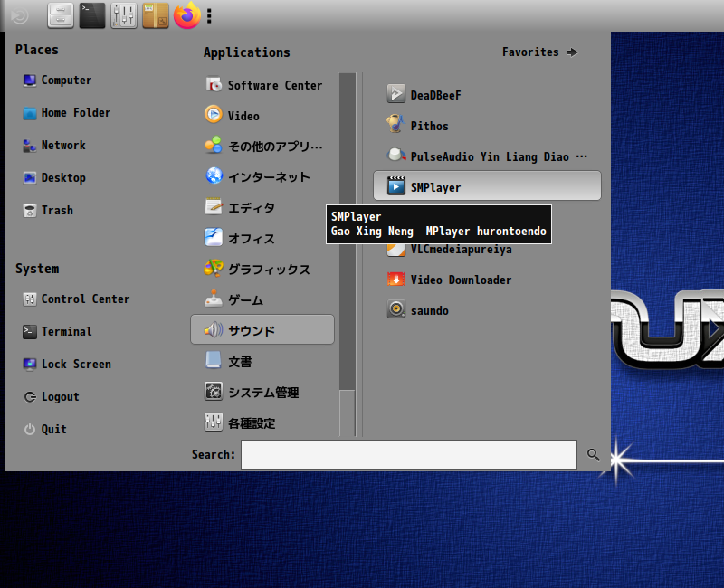Image resolution: width=724 pixels, height=588 pixels.
Task: Launch Pithos
Action: tap(487, 126)
